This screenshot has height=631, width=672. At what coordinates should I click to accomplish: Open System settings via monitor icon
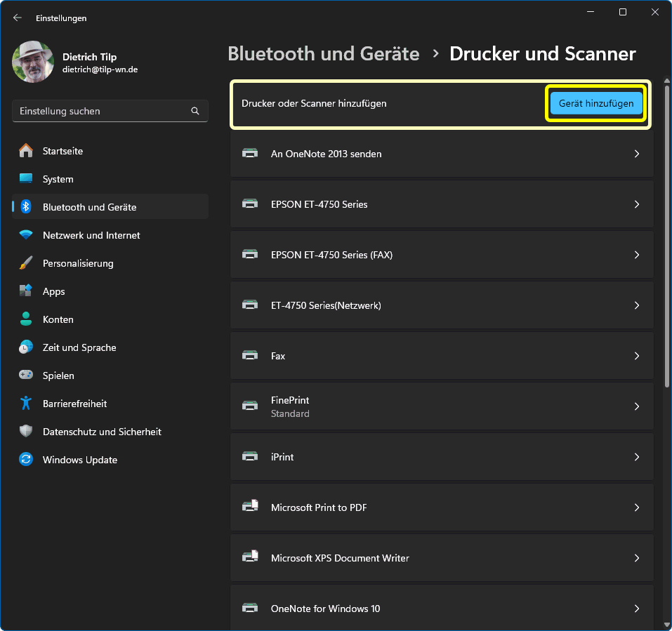(26, 179)
